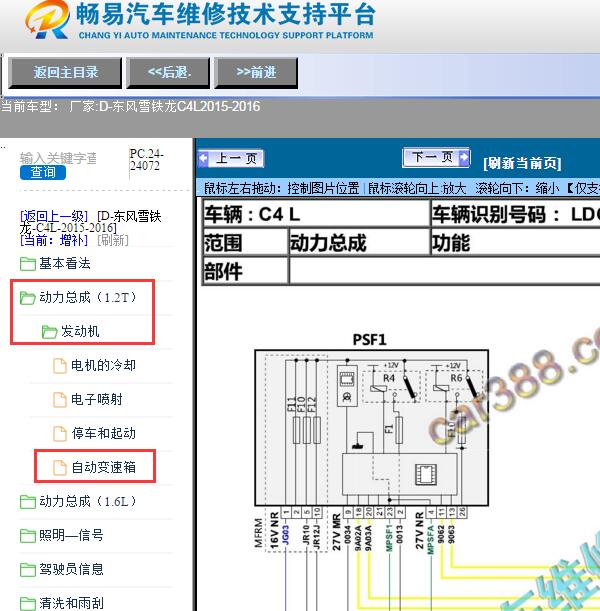Click the PSF1 diagram title
The height and width of the screenshot is (611, 600).
click(x=369, y=340)
